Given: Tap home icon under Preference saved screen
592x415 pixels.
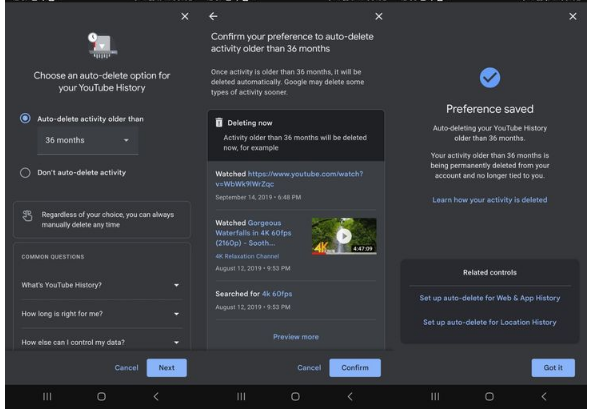Looking at the screenshot, I should coord(489,396).
